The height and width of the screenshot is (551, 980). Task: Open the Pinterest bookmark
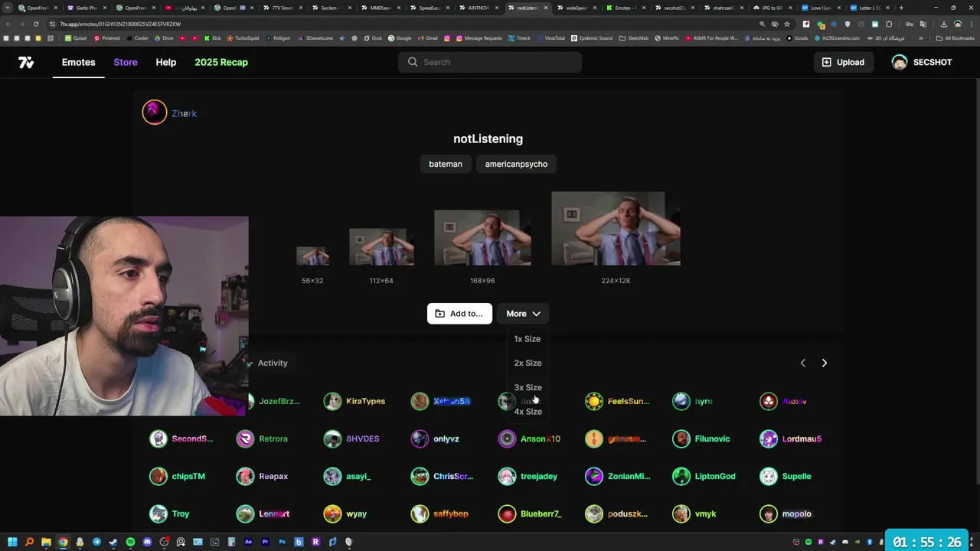click(x=107, y=37)
